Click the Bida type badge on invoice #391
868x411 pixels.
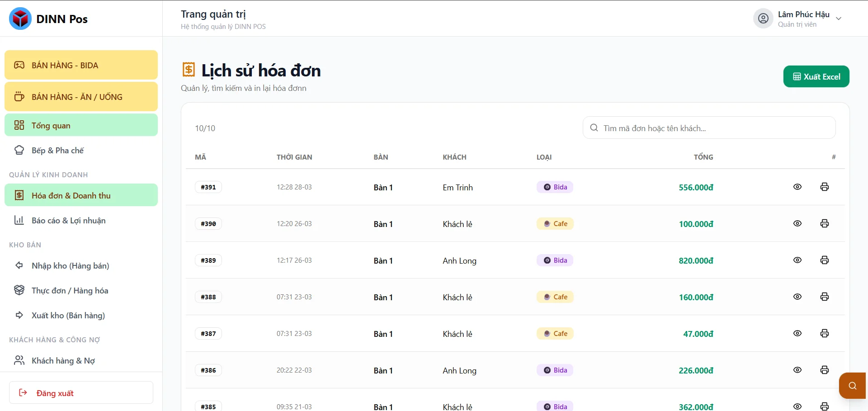(x=555, y=187)
